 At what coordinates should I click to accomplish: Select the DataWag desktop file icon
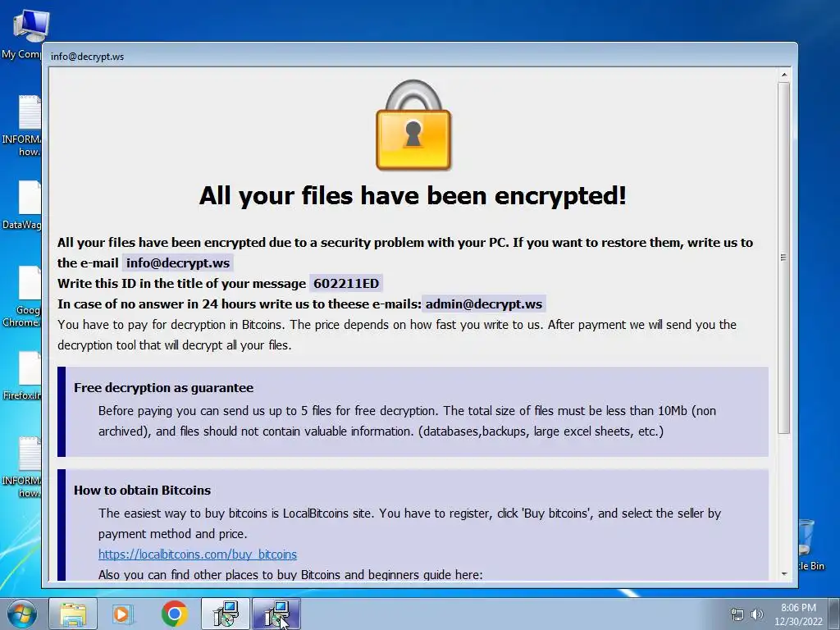click(21, 205)
